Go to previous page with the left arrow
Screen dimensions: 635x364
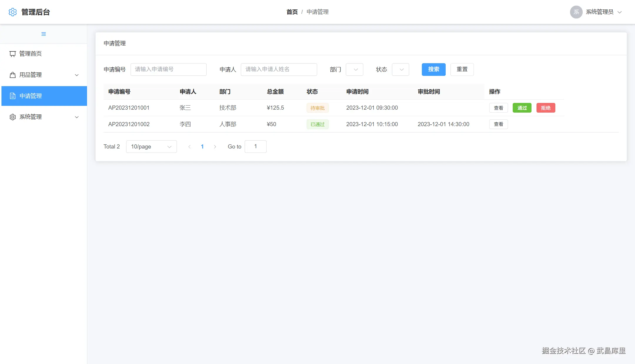[x=189, y=147]
